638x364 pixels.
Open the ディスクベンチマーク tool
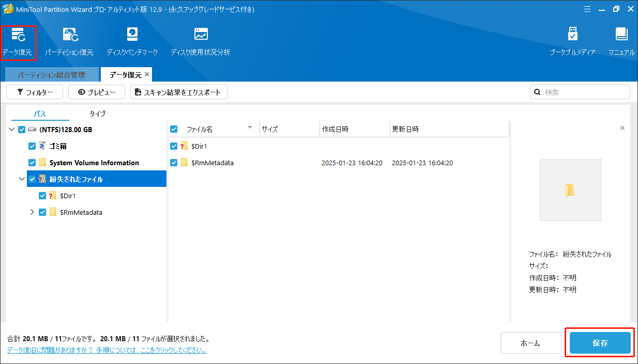132,42
